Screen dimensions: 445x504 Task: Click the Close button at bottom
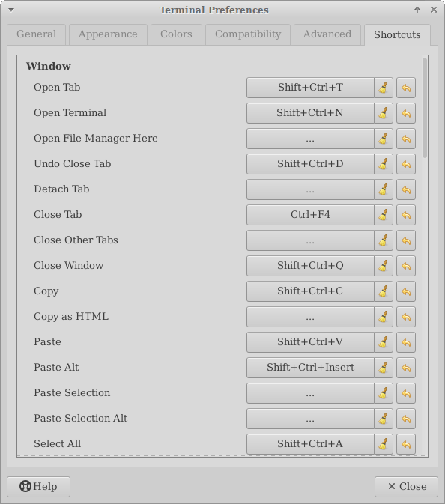click(x=406, y=487)
